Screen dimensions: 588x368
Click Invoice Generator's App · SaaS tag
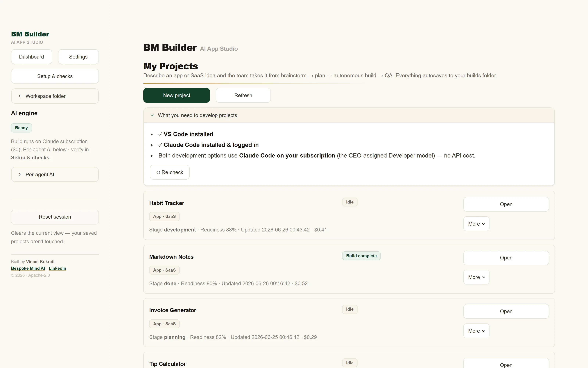[x=164, y=324]
